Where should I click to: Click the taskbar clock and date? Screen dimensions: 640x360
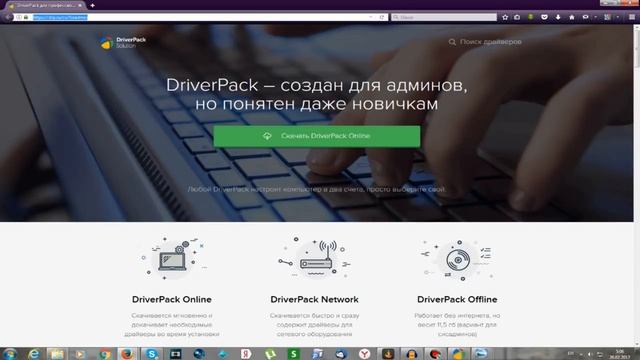[x=619, y=354]
